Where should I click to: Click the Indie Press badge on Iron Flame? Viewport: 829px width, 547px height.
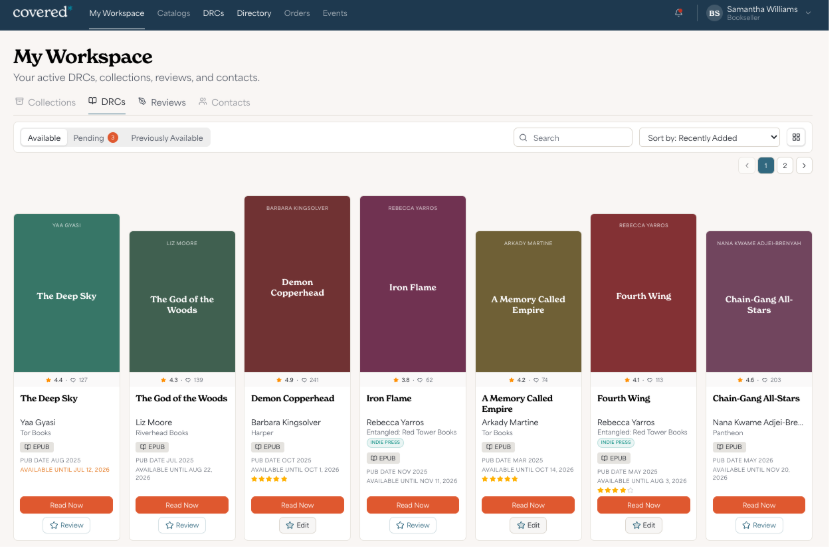[x=385, y=442]
